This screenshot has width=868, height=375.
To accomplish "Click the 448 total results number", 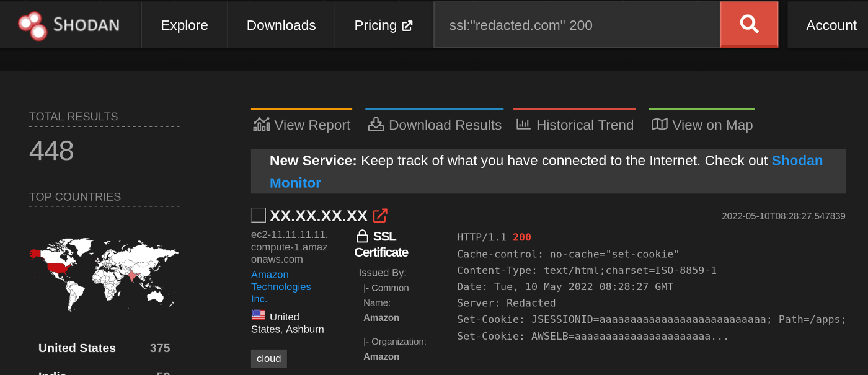I will coord(51,151).
